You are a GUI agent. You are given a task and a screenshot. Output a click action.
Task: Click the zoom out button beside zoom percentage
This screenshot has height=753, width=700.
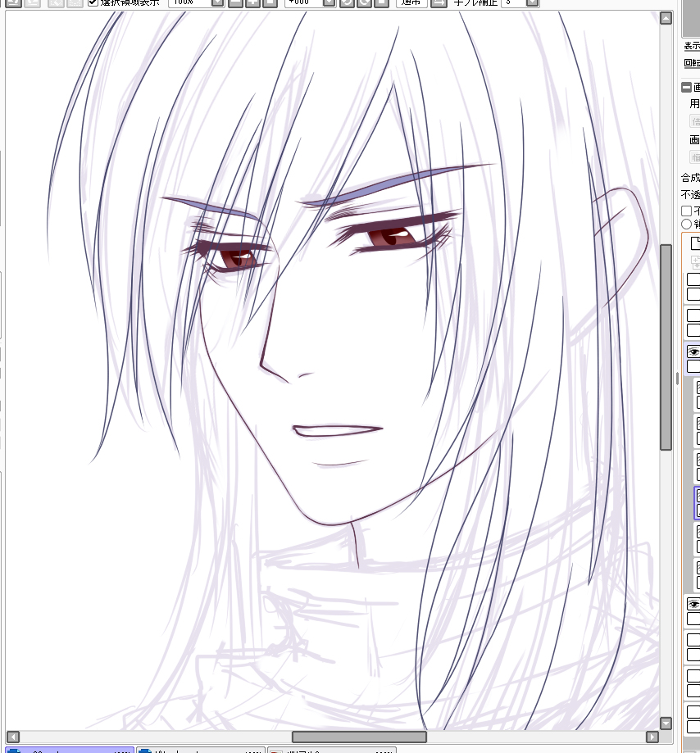point(235,2)
